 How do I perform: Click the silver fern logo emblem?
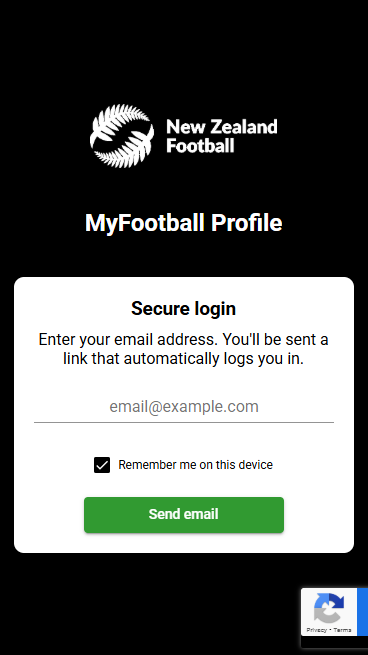point(122,136)
